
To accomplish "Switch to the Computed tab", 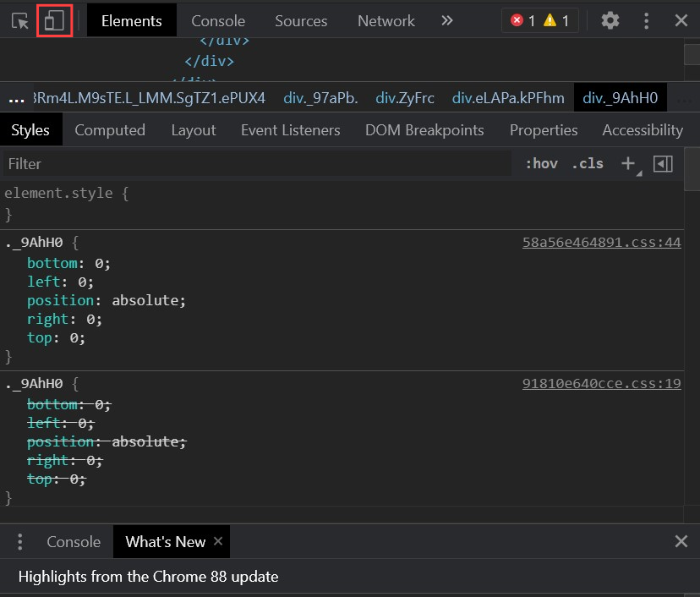I will 110,130.
